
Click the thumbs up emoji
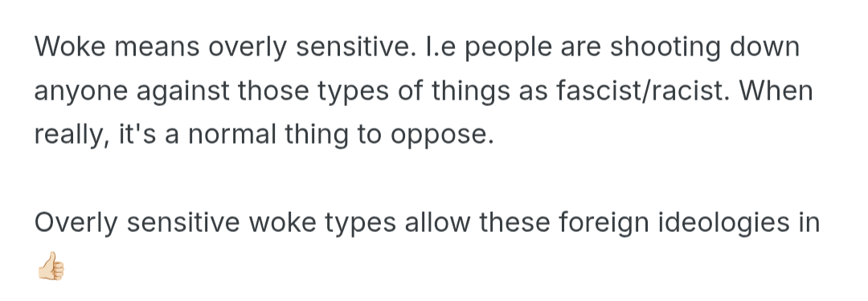[51, 266]
